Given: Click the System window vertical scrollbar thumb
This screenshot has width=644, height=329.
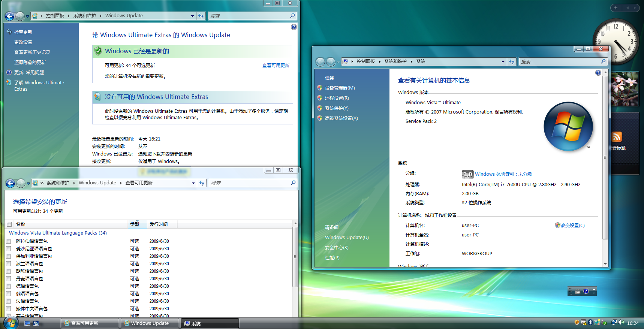Looking at the screenshot, I should (605, 157).
